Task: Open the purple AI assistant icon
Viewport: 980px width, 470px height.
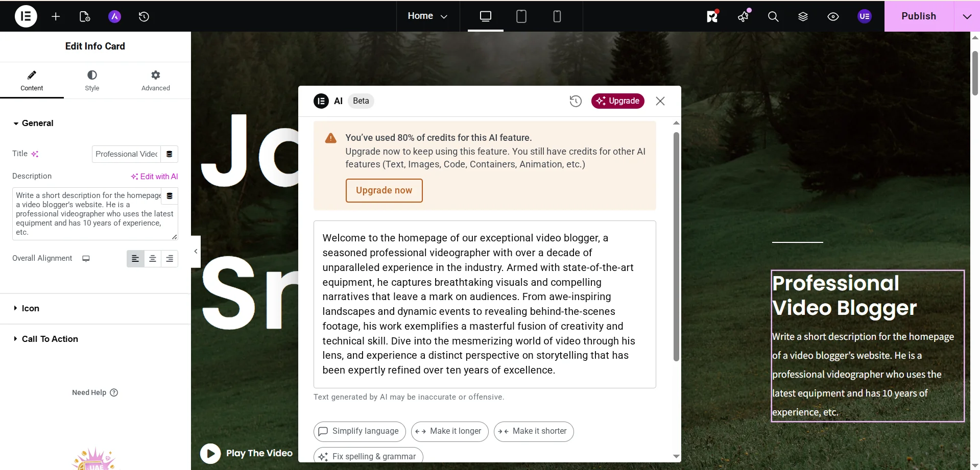Action: [114, 16]
